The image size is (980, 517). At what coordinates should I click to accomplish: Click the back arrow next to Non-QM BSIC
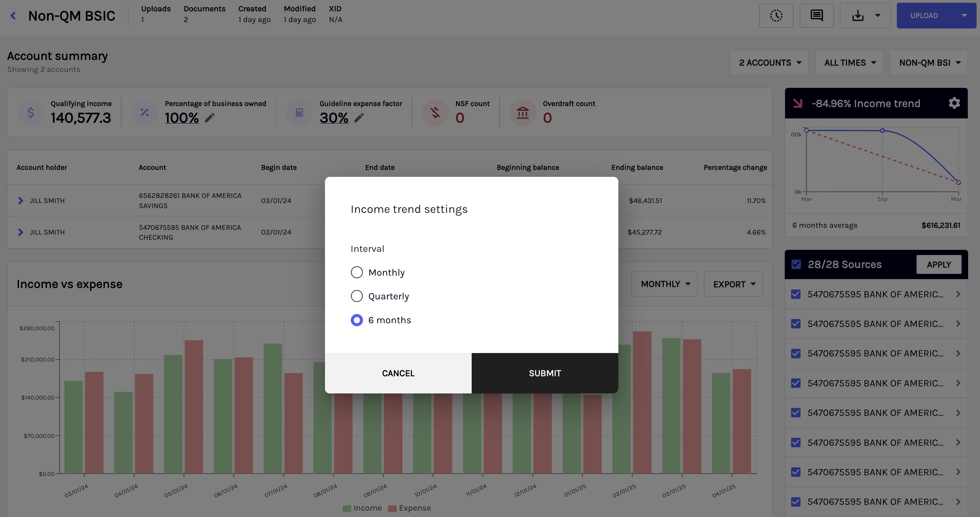[x=13, y=15]
